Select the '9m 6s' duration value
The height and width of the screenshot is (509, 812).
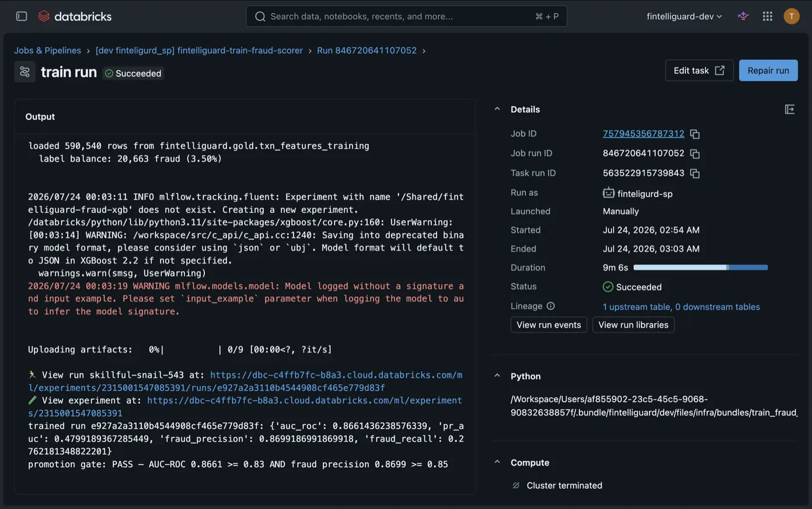[x=615, y=267]
